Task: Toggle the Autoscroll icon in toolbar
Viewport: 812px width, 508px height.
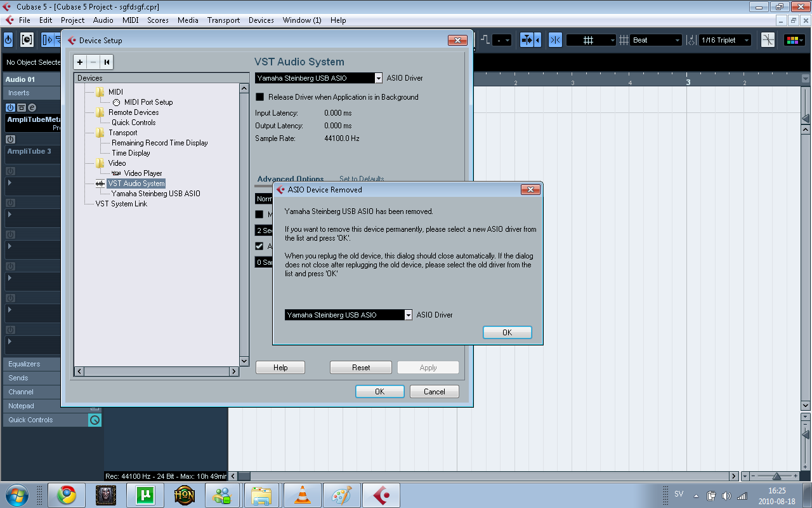Action: [48, 40]
